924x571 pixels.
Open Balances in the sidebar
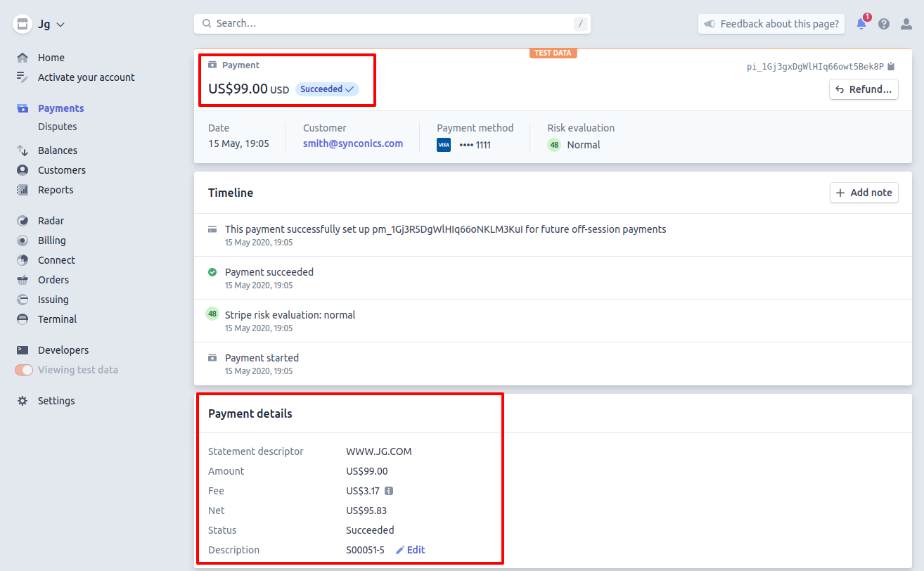click(57, 150)
